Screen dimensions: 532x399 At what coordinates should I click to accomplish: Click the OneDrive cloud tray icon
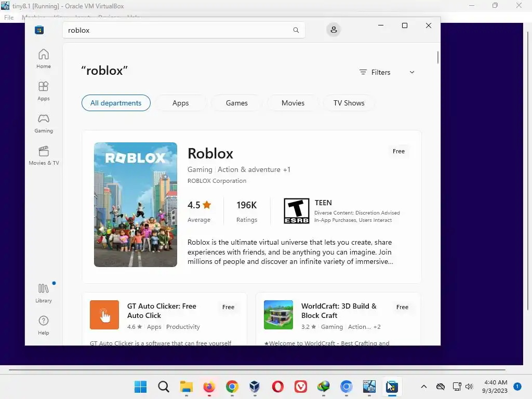pos(441,387)
